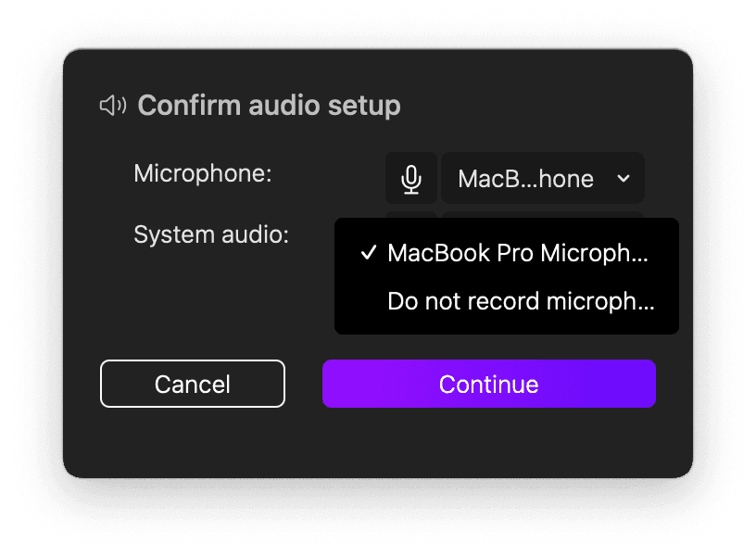Click the microphone icon button
Image resolution: width=756 pixels, height=556 pixels.
tap(411, 179)
